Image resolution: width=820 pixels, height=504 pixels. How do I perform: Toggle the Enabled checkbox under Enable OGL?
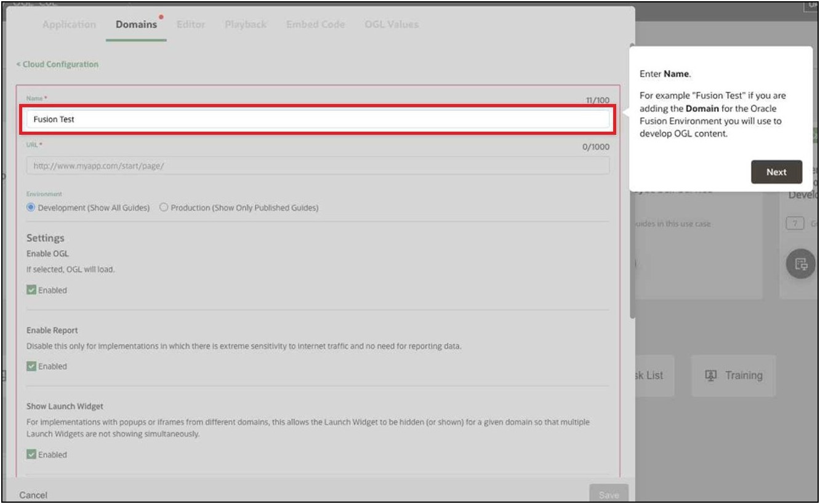pyautogui.click(x=31, y=290)
